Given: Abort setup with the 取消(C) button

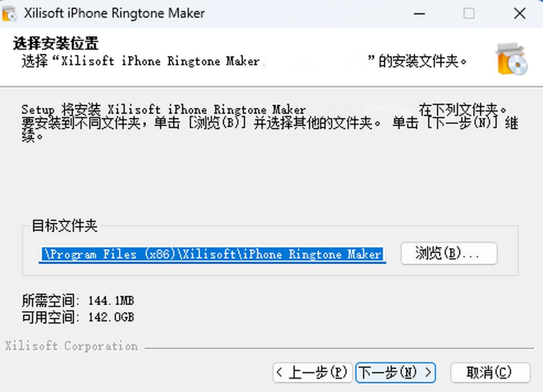Looking at the screenshot, I should 490,373.
